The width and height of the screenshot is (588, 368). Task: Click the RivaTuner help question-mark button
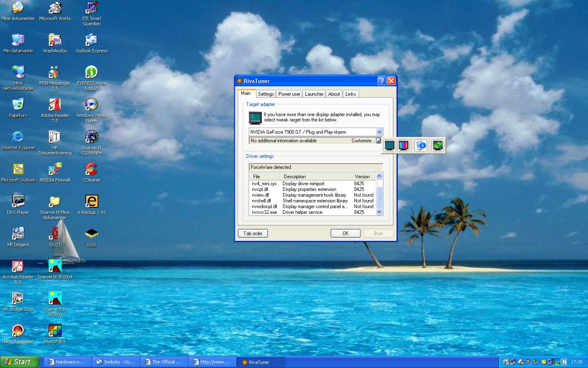click(381, 81)
